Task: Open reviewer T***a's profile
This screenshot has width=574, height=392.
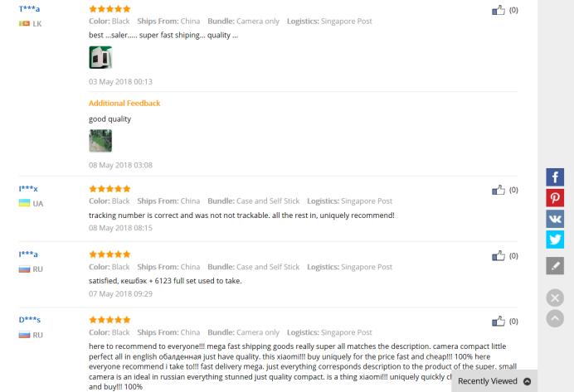Action: pos(29,9)
